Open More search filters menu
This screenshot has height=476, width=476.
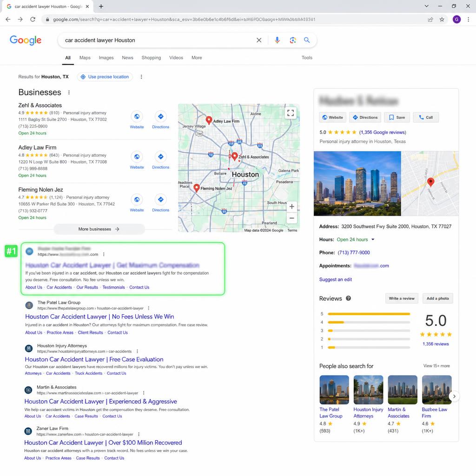point(197,58)
